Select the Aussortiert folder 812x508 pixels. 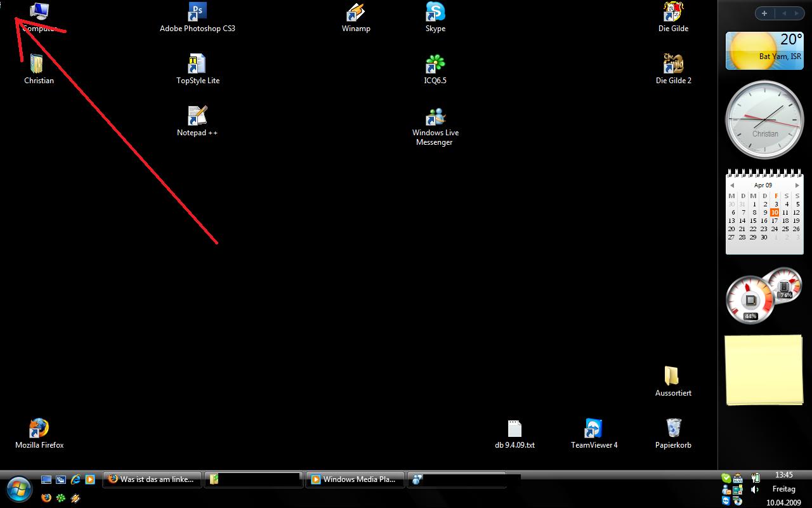pos(673,382)
